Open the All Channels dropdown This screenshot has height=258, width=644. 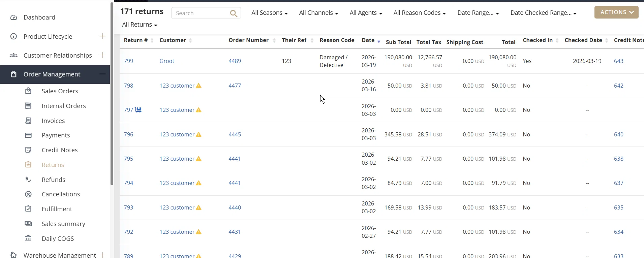tap(318, 13)
